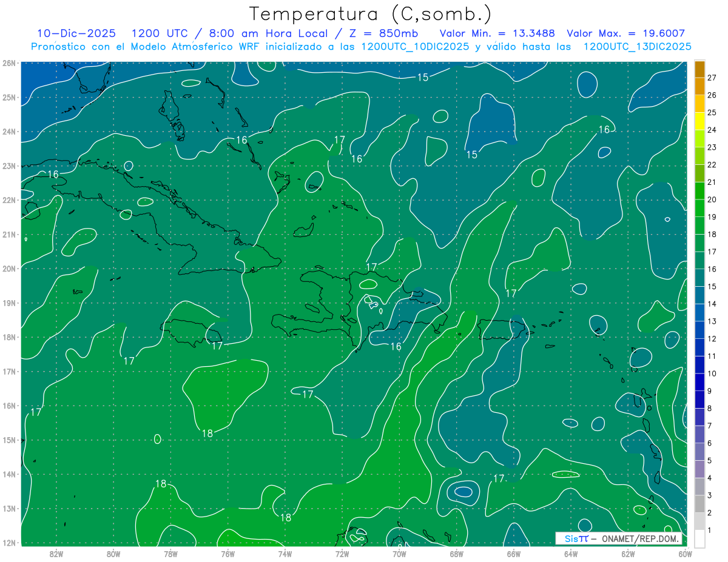Click "Valor Min. = 13.3488" readout
The image size is (728, 562).
(497, 33)
